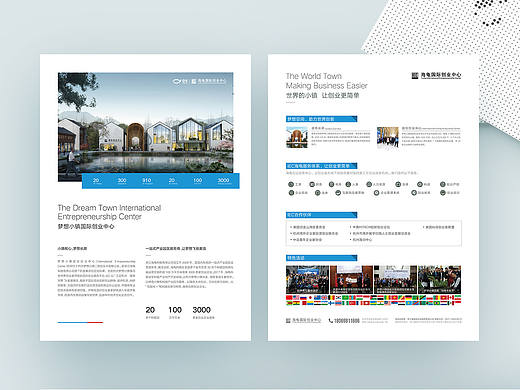Click the phone handset icon in the footer
Screen dimensions: 520x390
coord(331,320)
